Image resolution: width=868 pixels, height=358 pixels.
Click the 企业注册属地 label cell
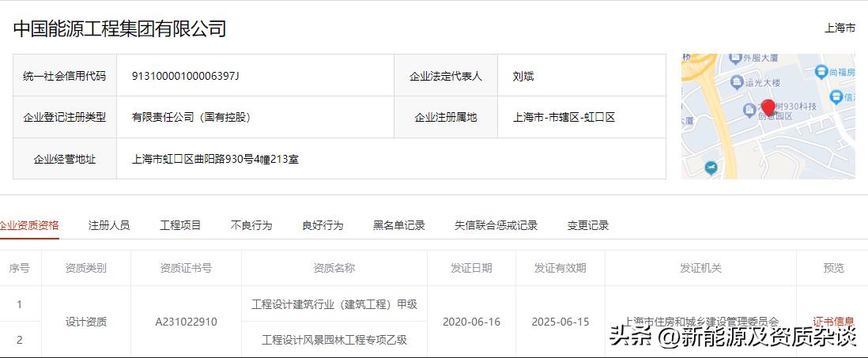446,117
